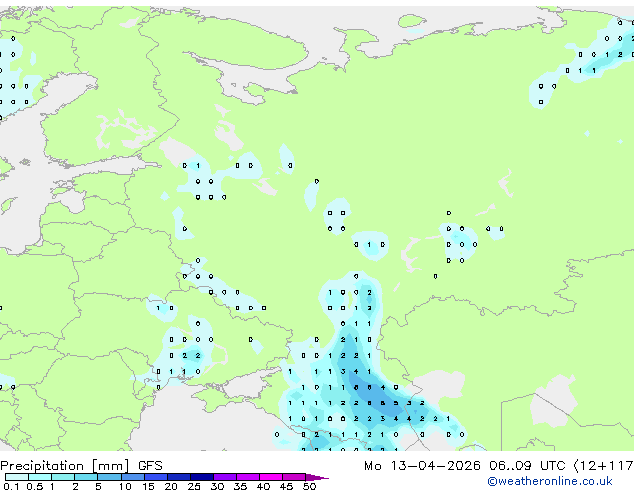Viewport: 634px width, 490px height.
Task: Click the 'Mo 13-04-2026' date text
Action: 422,466
